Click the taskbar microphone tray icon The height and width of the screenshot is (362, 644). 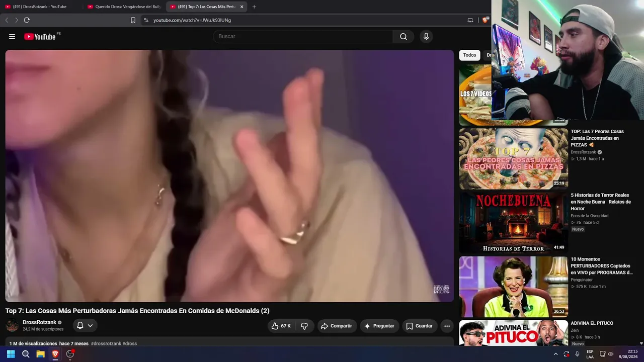pos(577,354)
